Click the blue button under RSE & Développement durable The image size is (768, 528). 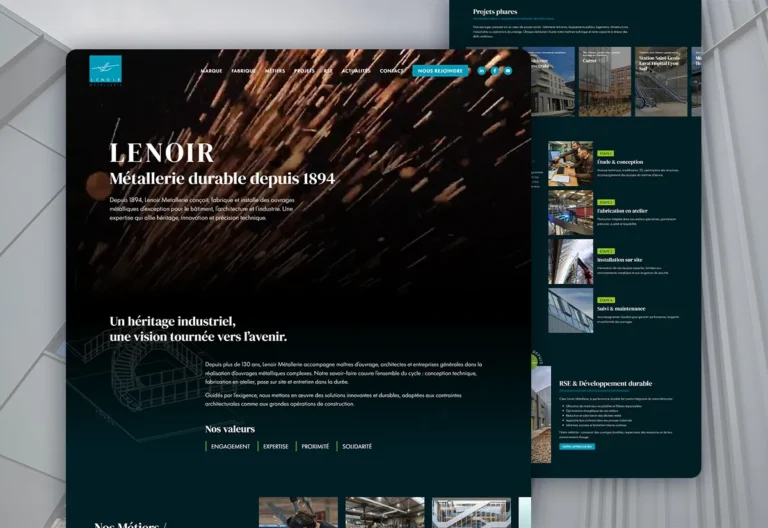[x=577, y=447]
